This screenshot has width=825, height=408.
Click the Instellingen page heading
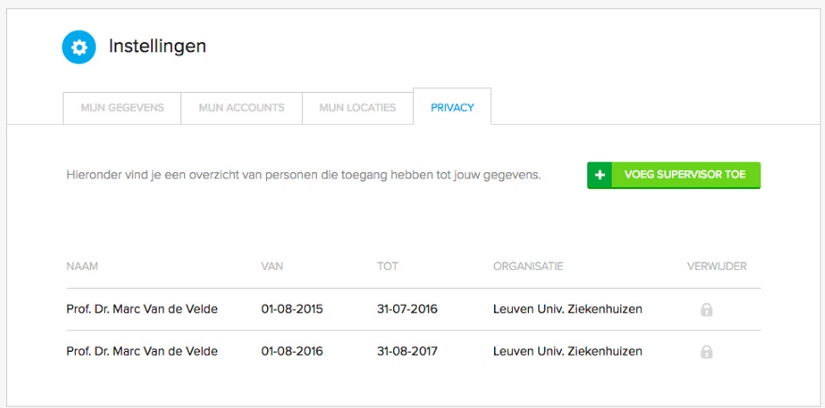click(x=157, y=47)
